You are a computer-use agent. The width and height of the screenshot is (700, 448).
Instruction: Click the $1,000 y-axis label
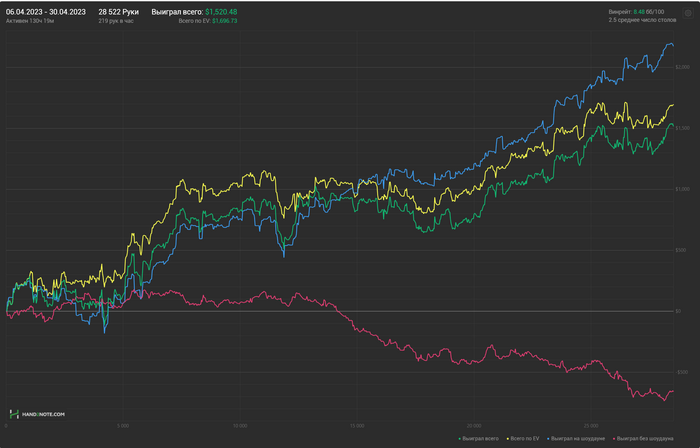[x=682, y=189]
